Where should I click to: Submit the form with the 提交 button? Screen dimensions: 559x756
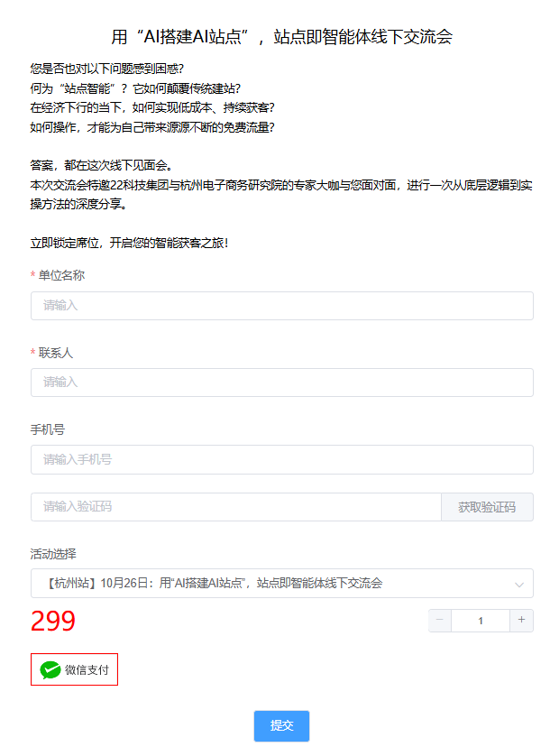[x=281, y=725]
